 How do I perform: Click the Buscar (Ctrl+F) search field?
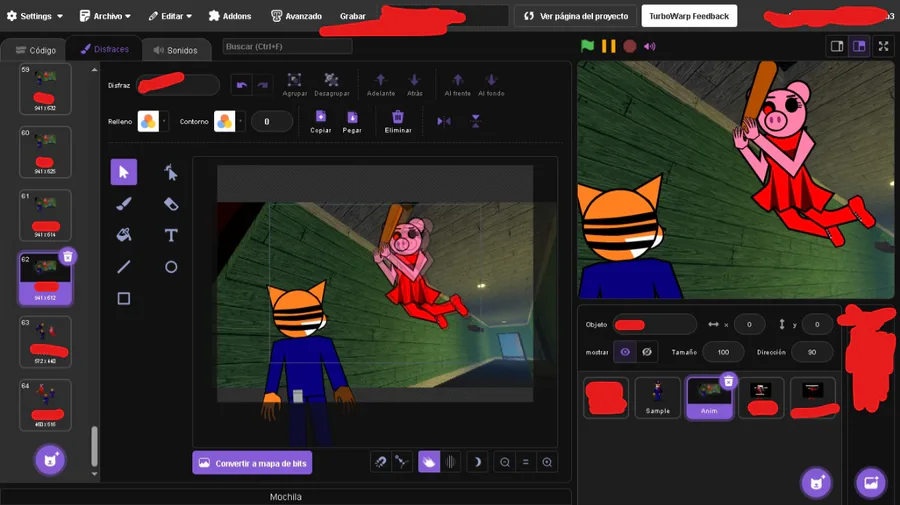pyautogui.click(x=288, y=46)
